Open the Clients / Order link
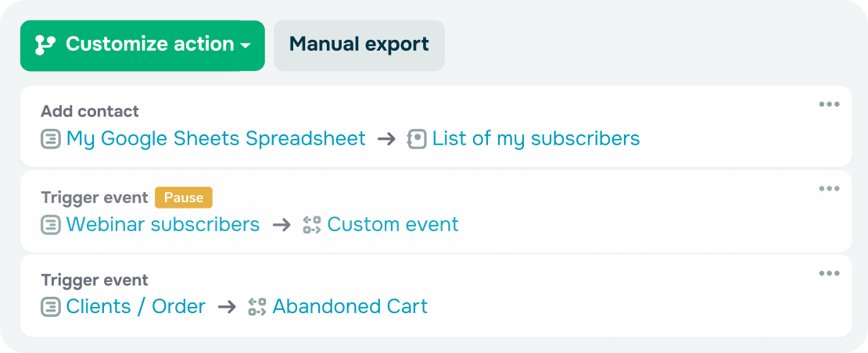The image size is (868, 353). click(x=136, y=307)
